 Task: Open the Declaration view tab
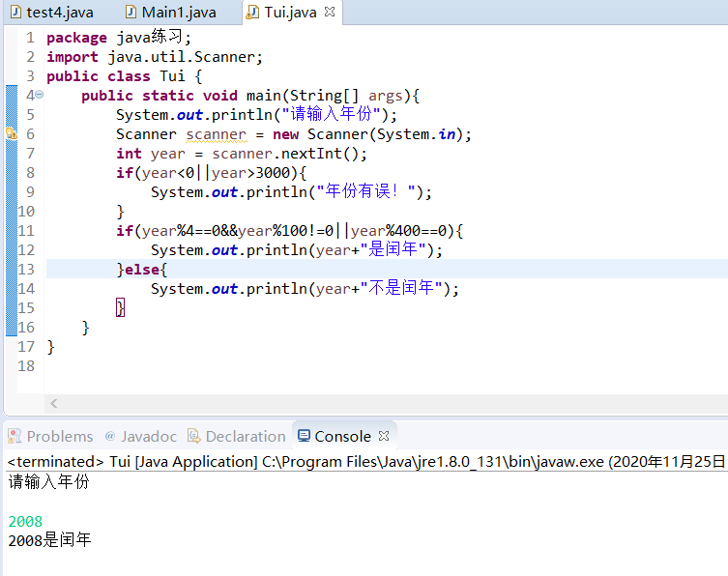237,436
